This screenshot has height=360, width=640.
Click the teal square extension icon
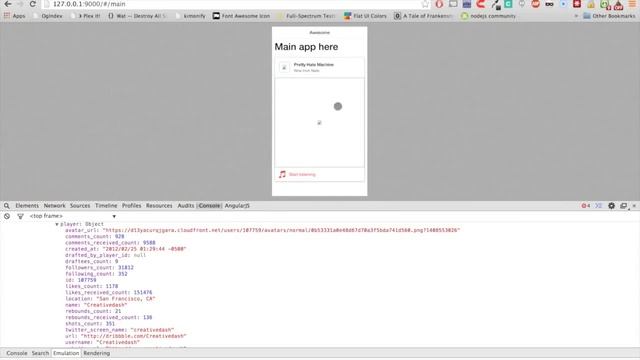(508, 4)
